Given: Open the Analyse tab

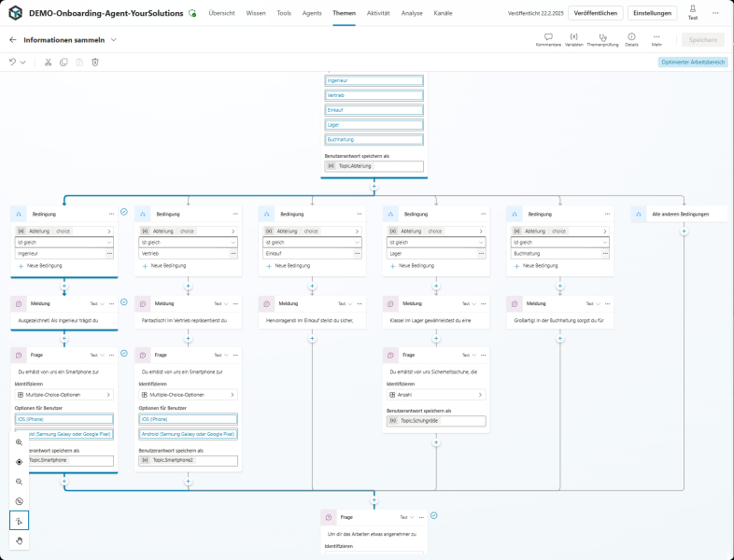Looking at the screenshot, I should pos(412,13).
